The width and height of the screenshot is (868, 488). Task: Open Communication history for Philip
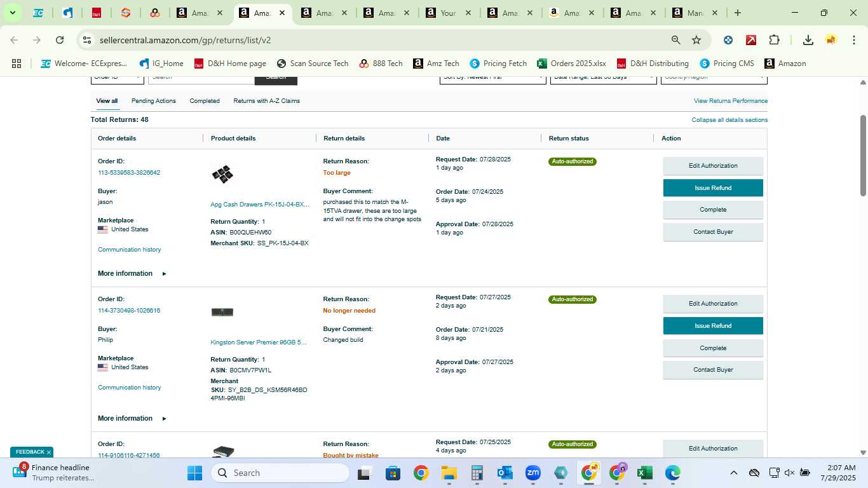click(x=130, y=388)
